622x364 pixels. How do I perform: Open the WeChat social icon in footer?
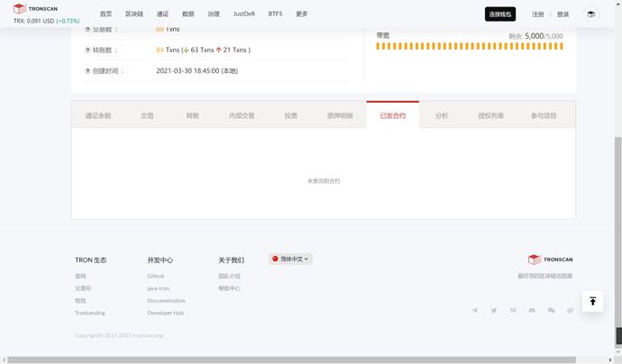(x=551, y=310)
